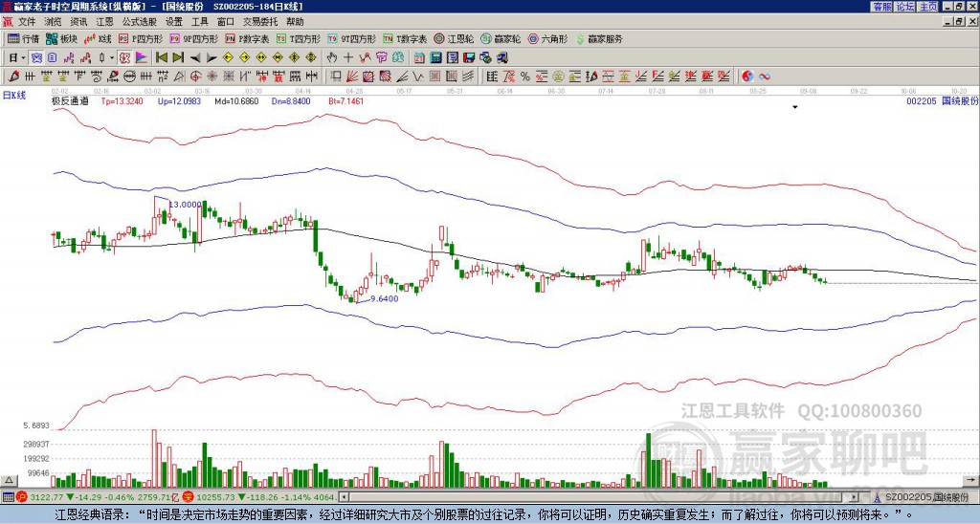
Task: Open the 江恩轮 Gann wheel
Action: tap(454, 38)
